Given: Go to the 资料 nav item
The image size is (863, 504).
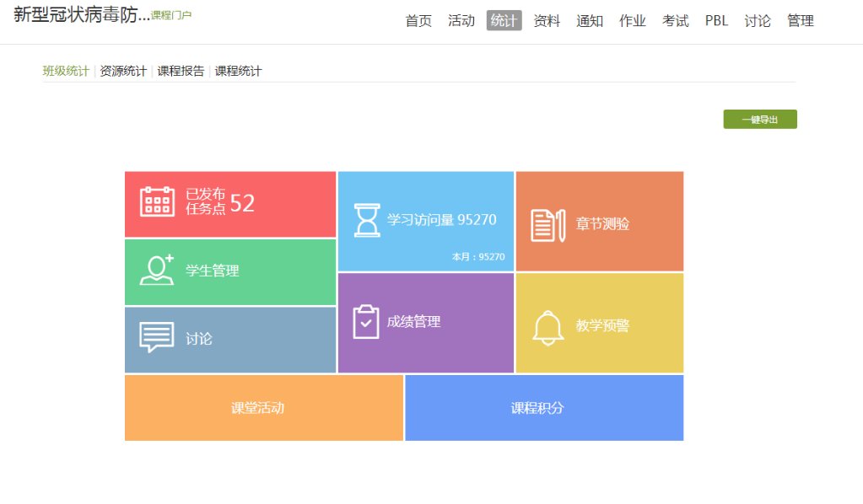Looking at the screenshot, I should pyautogui.click(x=547, y=21).
